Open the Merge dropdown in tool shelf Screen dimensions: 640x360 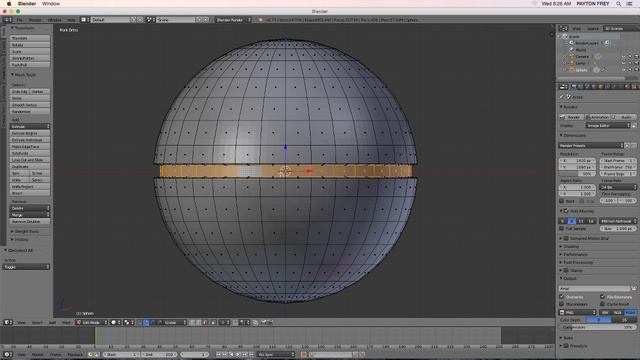[30, 215]
